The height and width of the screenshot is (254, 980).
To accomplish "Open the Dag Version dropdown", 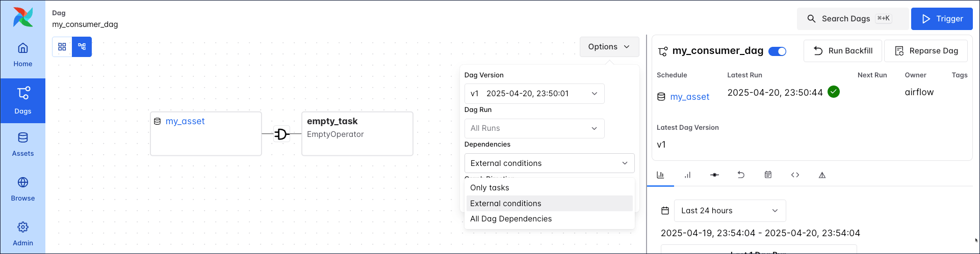I will pyautogui.click(x=534, y=94).
